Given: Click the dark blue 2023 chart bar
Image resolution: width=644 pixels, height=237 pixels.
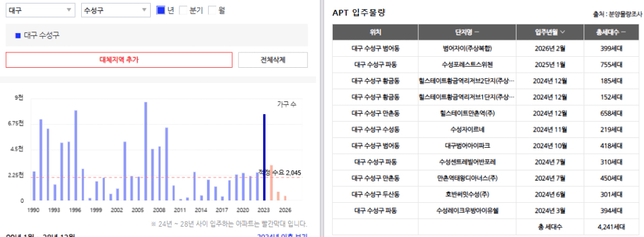Looking at the screenshot, I should pyautogui.click(x=264, y=158).
